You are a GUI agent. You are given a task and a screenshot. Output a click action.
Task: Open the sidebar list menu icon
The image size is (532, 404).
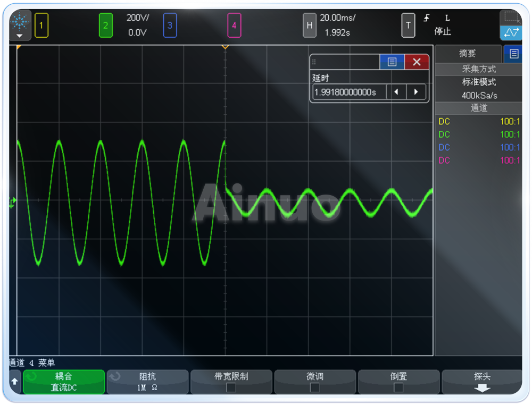tap(514, 54)
